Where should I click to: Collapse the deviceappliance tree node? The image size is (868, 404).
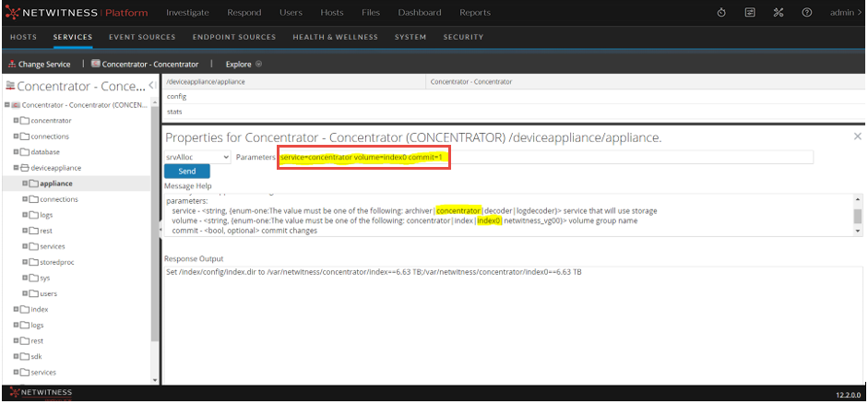(x=16, y=168)
